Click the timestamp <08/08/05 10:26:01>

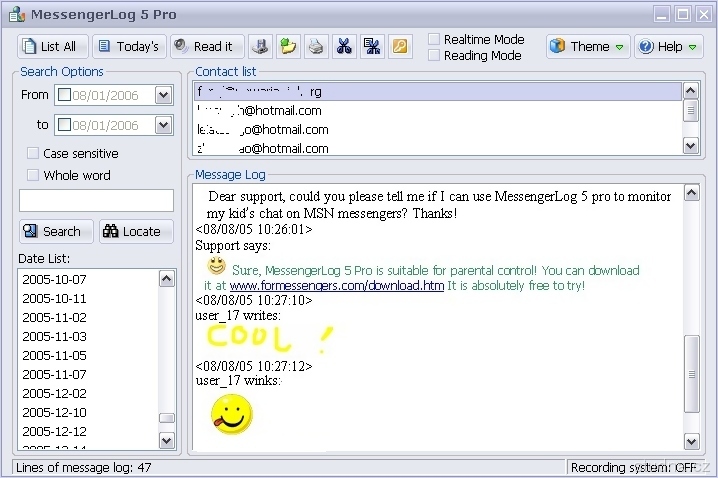pos(254,229)
